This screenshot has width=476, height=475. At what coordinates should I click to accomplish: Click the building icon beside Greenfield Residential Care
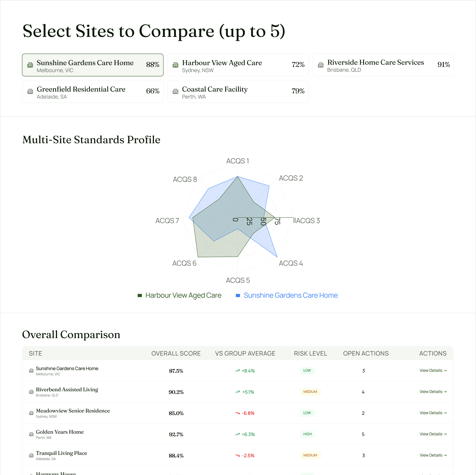point(30,91)
